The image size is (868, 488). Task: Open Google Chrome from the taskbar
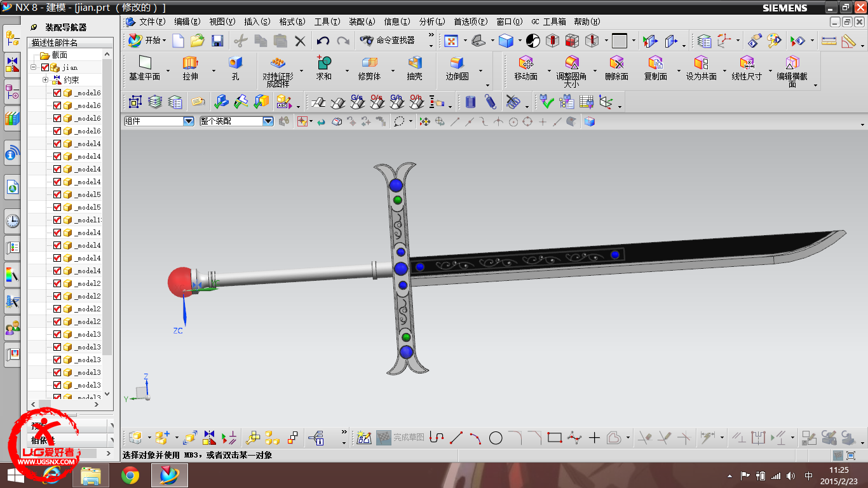pos(130,475)
